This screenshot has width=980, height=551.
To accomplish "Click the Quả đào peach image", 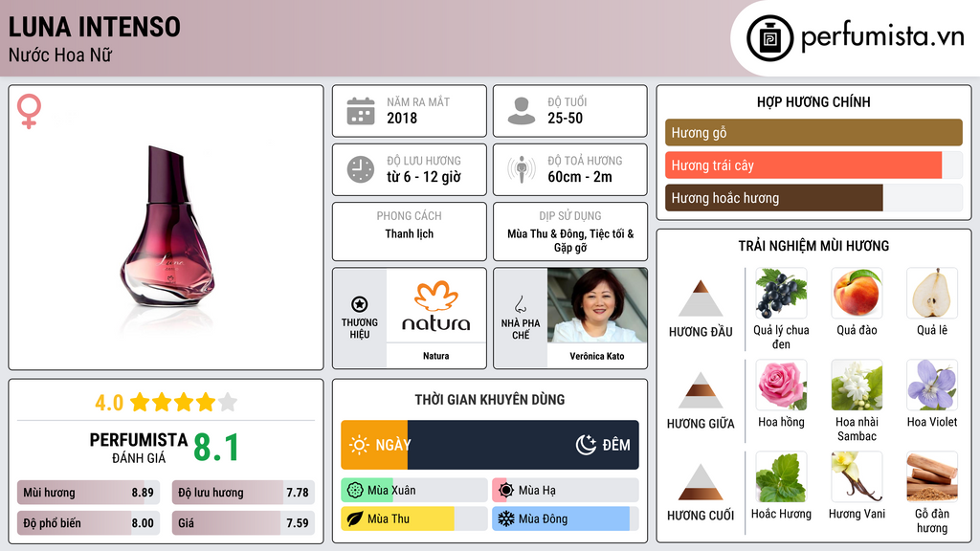I will coord(857,293).
